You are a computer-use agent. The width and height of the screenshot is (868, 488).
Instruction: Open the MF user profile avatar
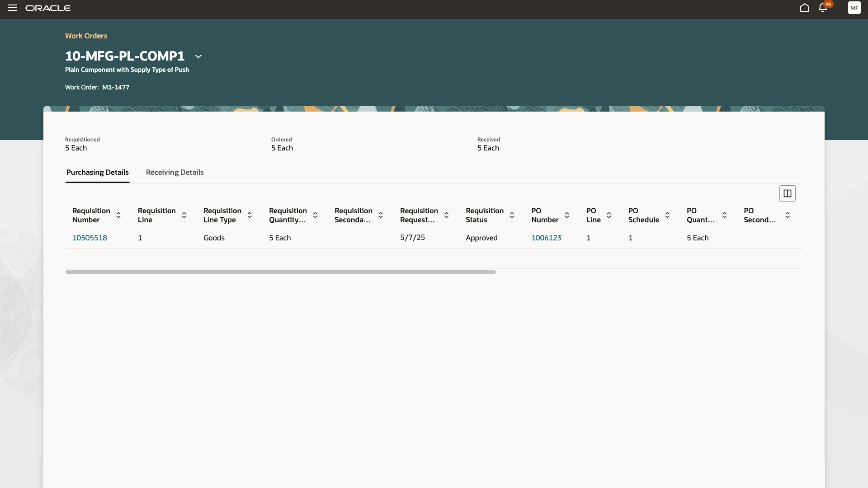click(x=854, y=8)
